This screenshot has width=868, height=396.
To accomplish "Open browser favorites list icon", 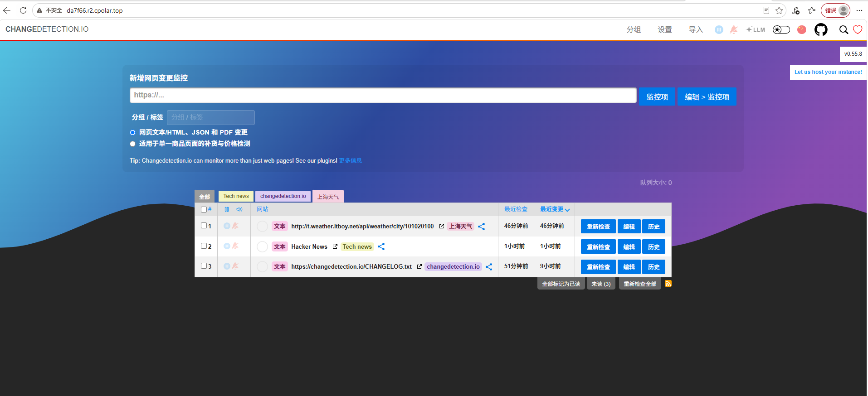I will (812, 10).
